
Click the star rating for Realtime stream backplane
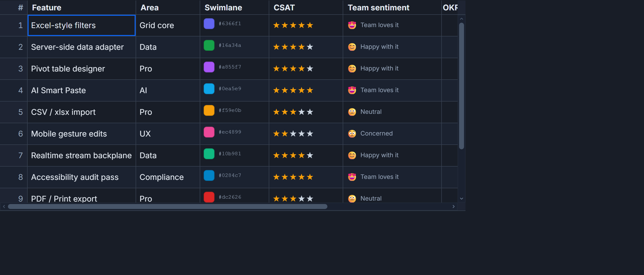click(x=293, y=155)
